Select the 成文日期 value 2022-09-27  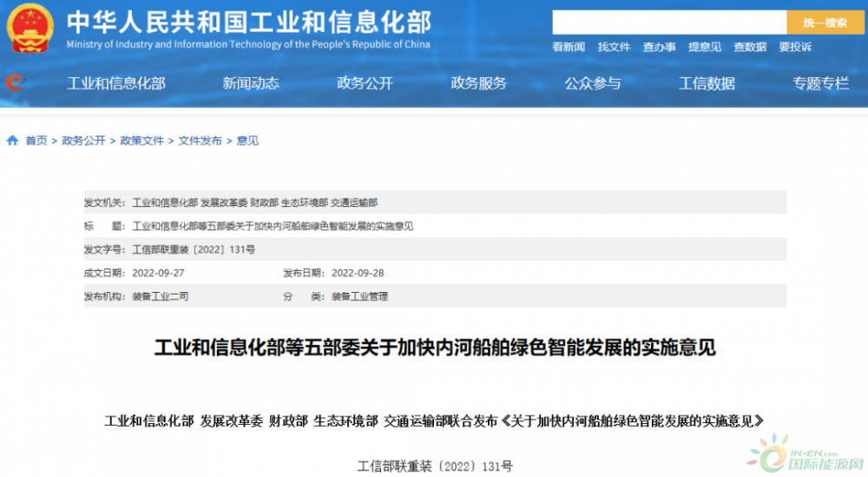point(158,273)
